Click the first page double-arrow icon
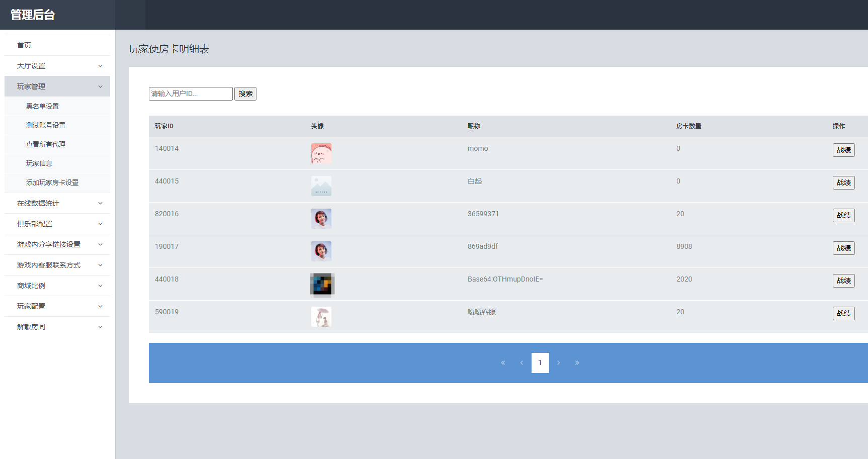The image size is (868, 459). pos(503,362)
